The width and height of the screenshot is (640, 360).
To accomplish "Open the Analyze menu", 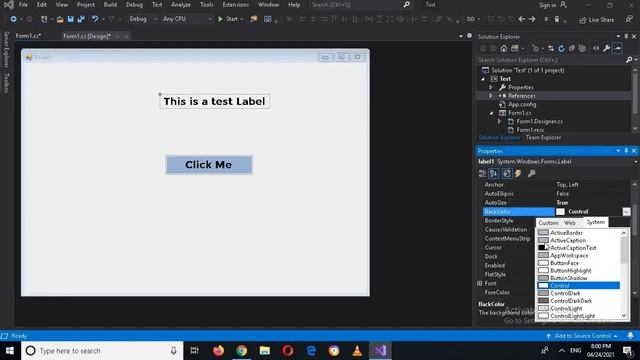I will point(181,5).
